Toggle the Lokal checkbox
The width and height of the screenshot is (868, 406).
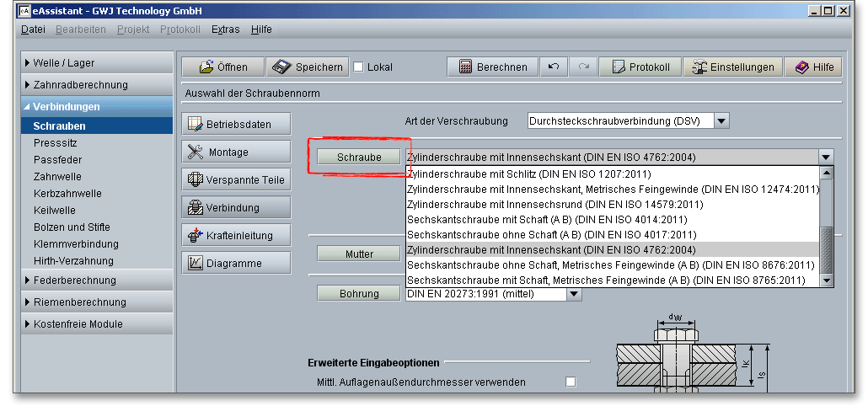coord(358,67)
